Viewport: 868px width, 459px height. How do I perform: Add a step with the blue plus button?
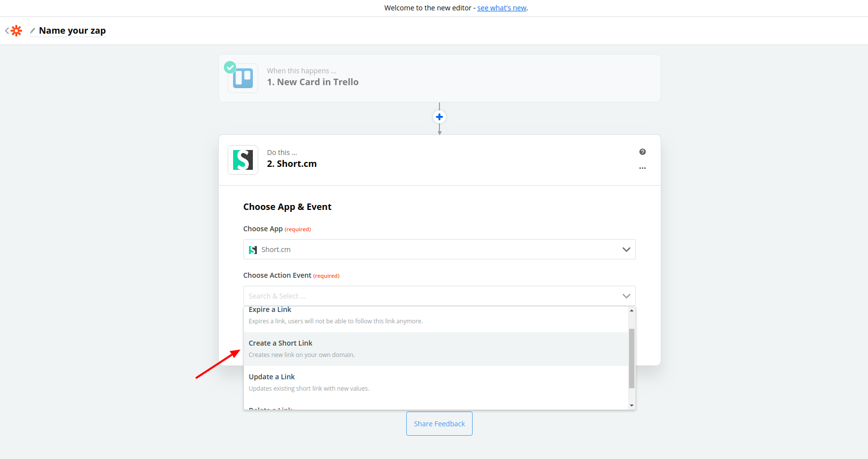tap(439, 117)
